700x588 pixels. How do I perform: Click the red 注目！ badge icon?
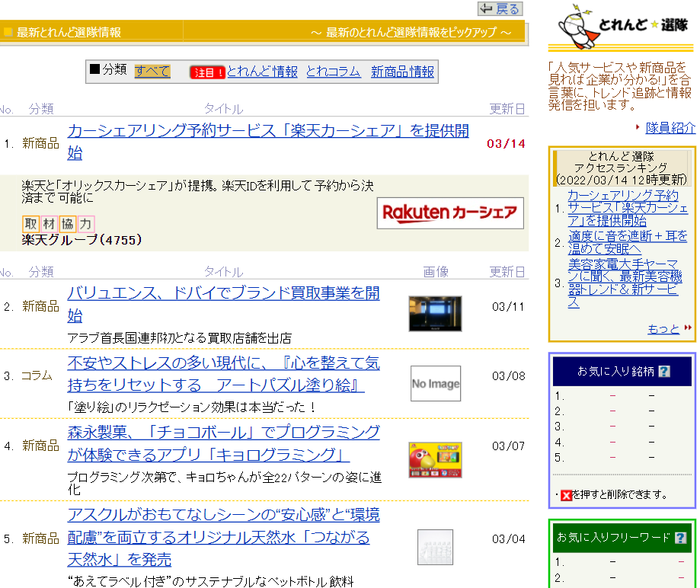click(207, 72)
